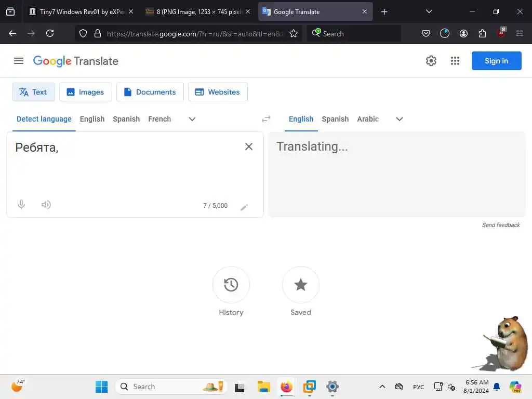This screenshot has height=399, width=532.
Task: Open a new browser tab
Action: coord(384,12)
